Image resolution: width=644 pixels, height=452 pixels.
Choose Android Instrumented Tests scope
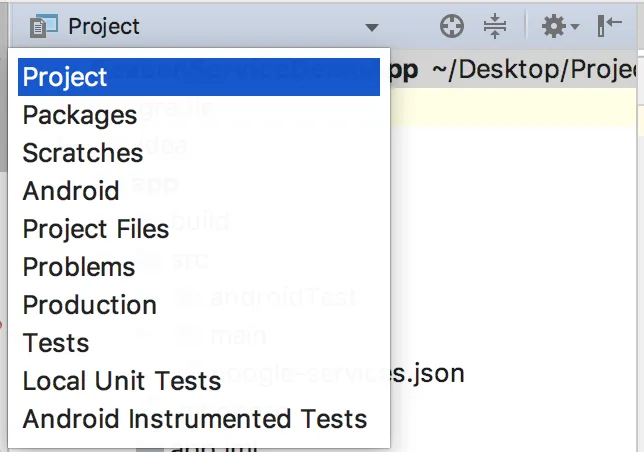click(x=195, y=419)
